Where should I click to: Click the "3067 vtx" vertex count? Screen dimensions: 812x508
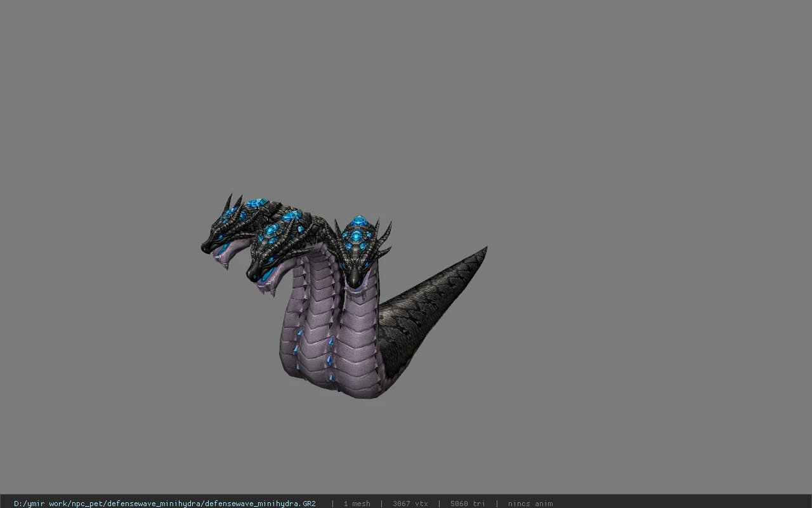[410, 504]
